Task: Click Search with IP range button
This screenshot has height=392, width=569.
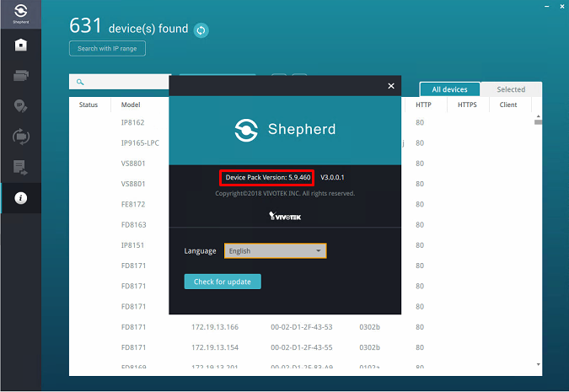Action: pyautogui.click(x=107, y=49)
